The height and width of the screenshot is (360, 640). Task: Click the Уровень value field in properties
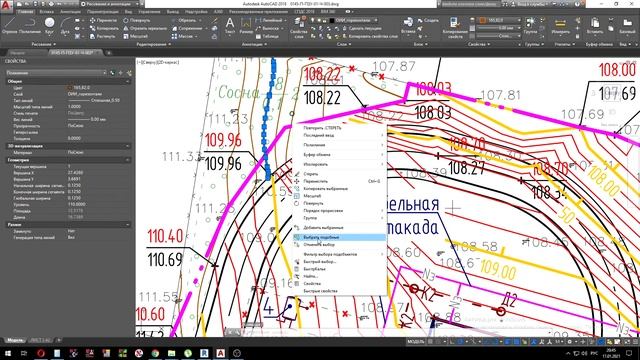98,204
